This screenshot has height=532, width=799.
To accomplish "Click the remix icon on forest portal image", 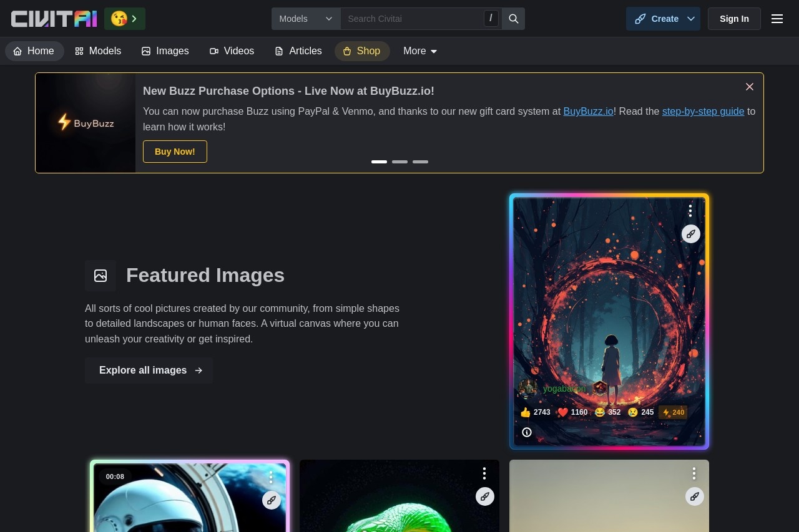I will click(690, 234).
